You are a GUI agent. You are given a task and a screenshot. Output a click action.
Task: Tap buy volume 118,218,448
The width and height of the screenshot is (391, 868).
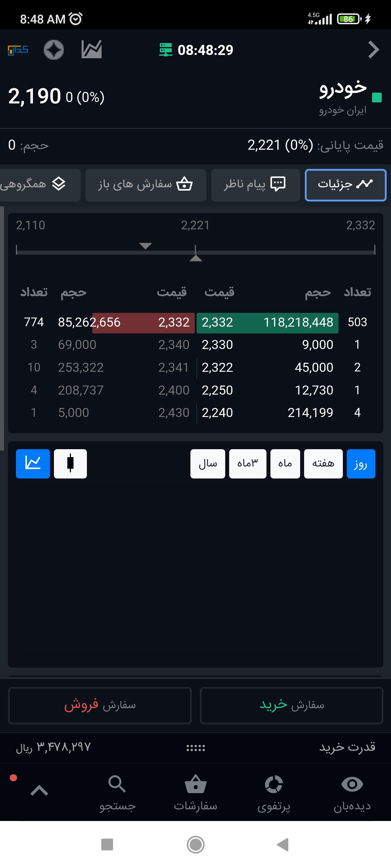(298, 322)
